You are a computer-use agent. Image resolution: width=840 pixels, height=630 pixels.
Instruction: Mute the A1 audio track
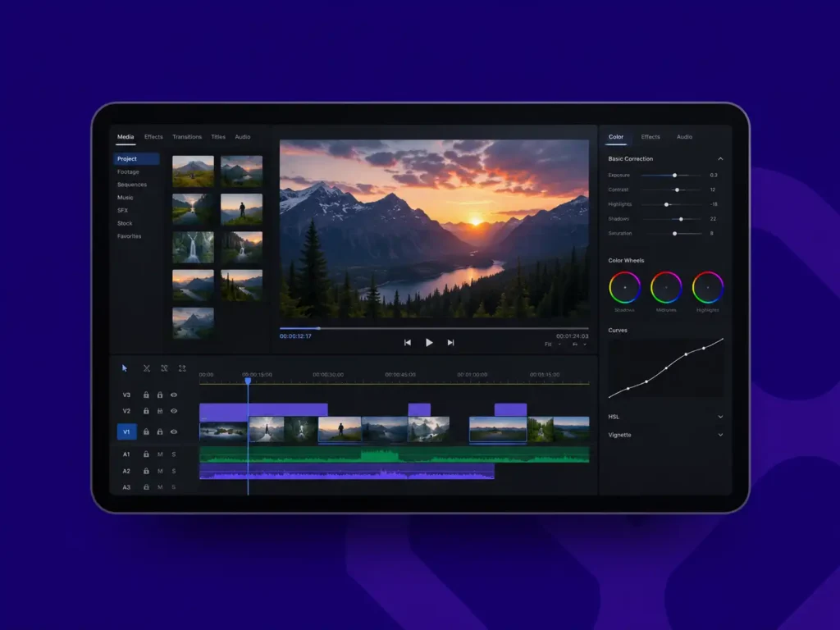[160, 454]
